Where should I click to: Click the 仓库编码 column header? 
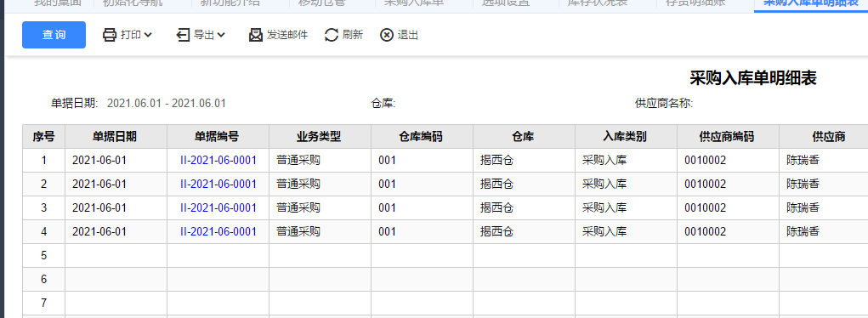(422, 137)
